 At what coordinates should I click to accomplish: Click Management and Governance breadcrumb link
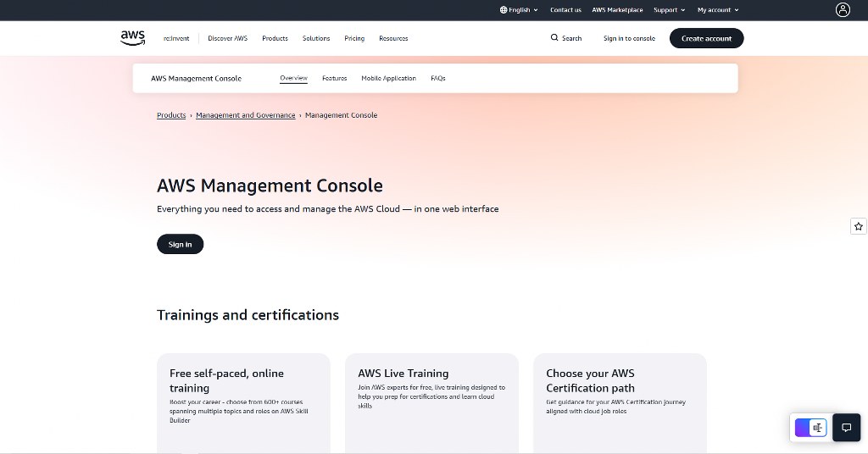point(245,115)
